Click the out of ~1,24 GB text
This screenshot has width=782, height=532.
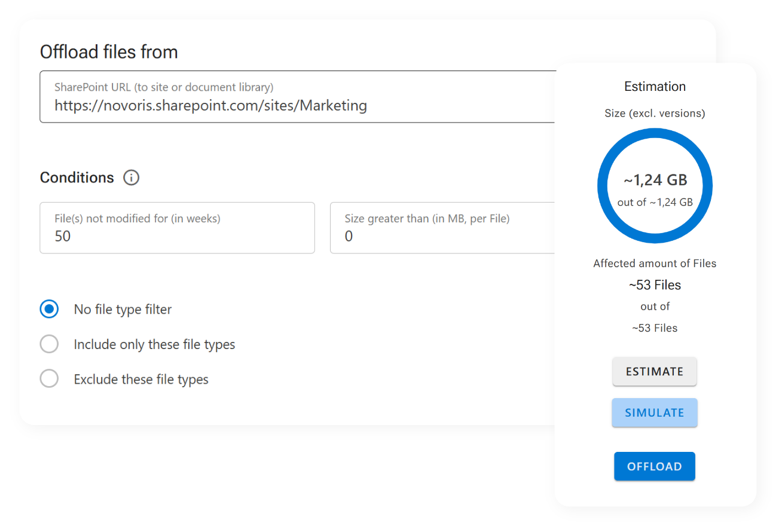pyautogui.click(x=655, y=202)
